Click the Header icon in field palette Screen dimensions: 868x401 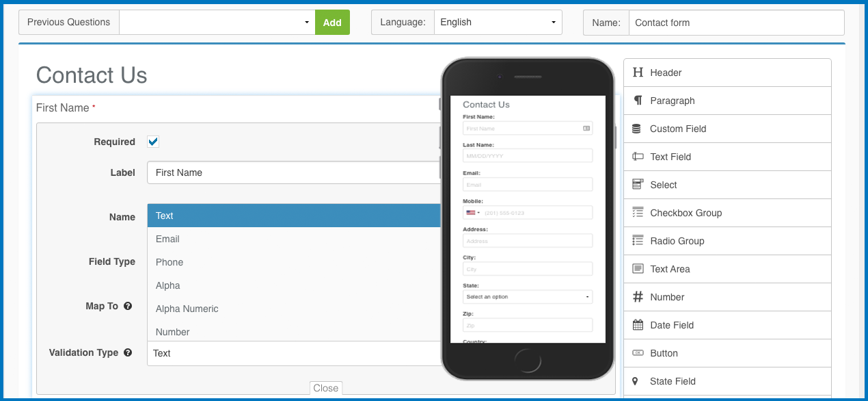pos(638,73)
